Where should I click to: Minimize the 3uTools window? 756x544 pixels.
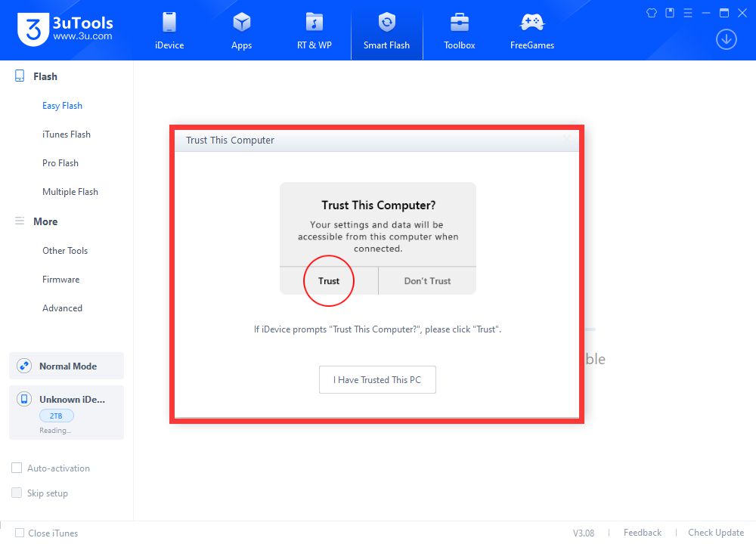706,13
